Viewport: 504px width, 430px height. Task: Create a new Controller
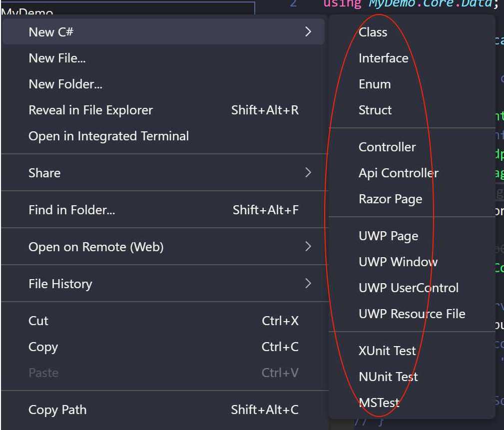click(387, 147)
